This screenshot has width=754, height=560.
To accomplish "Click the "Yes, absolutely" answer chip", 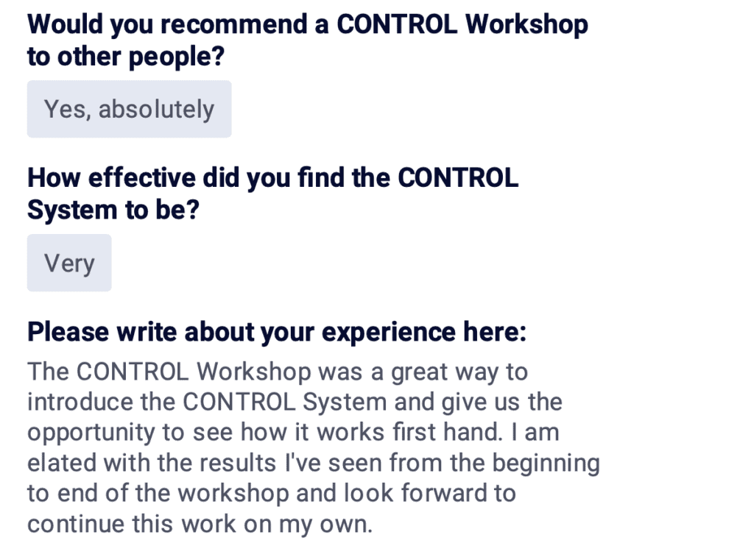I will (129, 109).
